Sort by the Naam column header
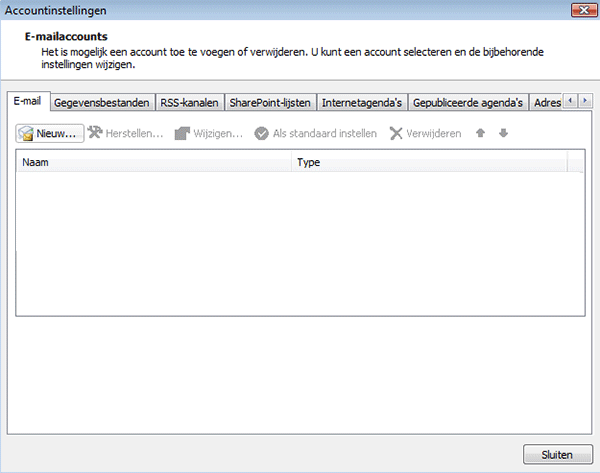The height and width of the screenshot is (473, 600). click(x=154, y=161)
